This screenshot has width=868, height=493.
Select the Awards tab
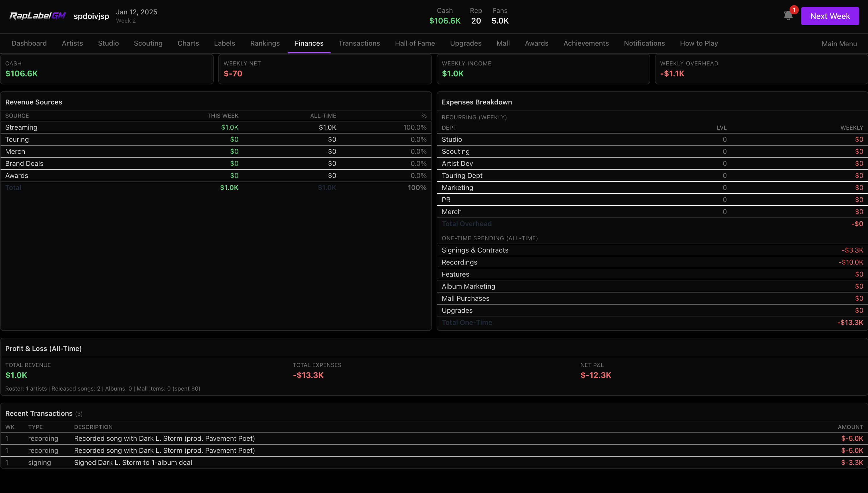click(536, 43)
